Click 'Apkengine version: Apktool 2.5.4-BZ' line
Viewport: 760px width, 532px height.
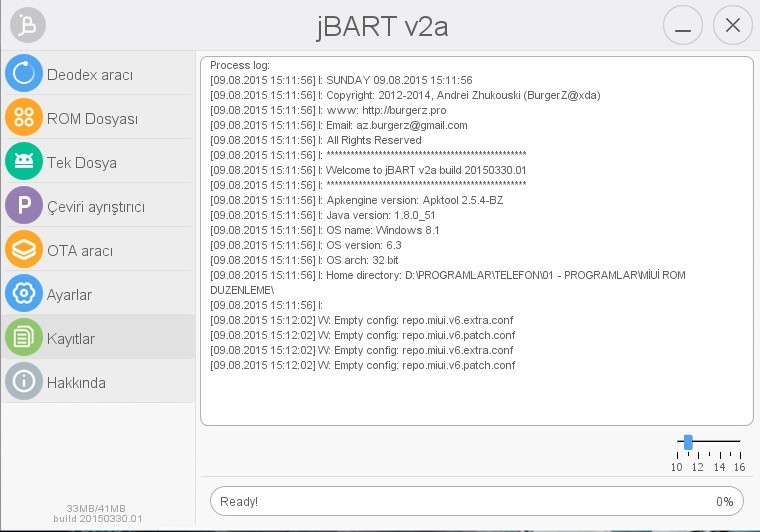click(357, 201)
